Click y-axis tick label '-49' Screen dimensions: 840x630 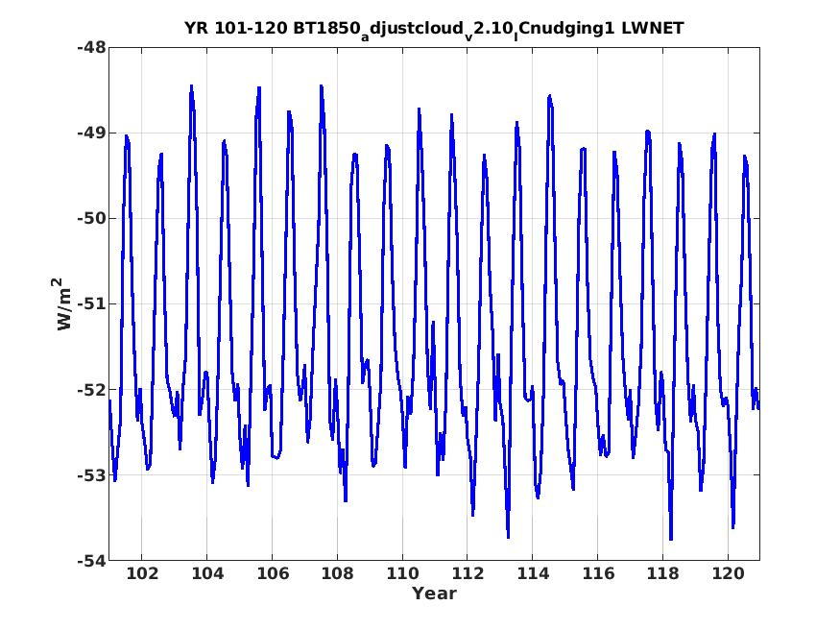[91, 133]
